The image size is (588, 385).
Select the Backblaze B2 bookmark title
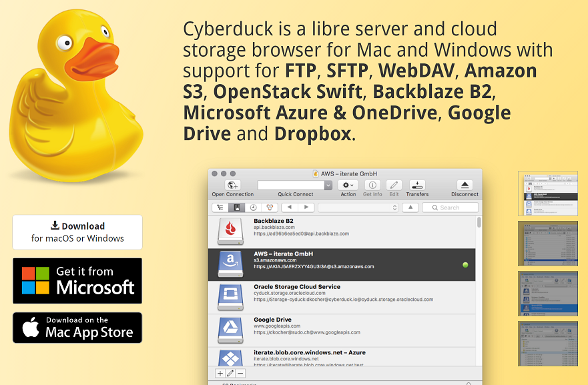[274, 221]
